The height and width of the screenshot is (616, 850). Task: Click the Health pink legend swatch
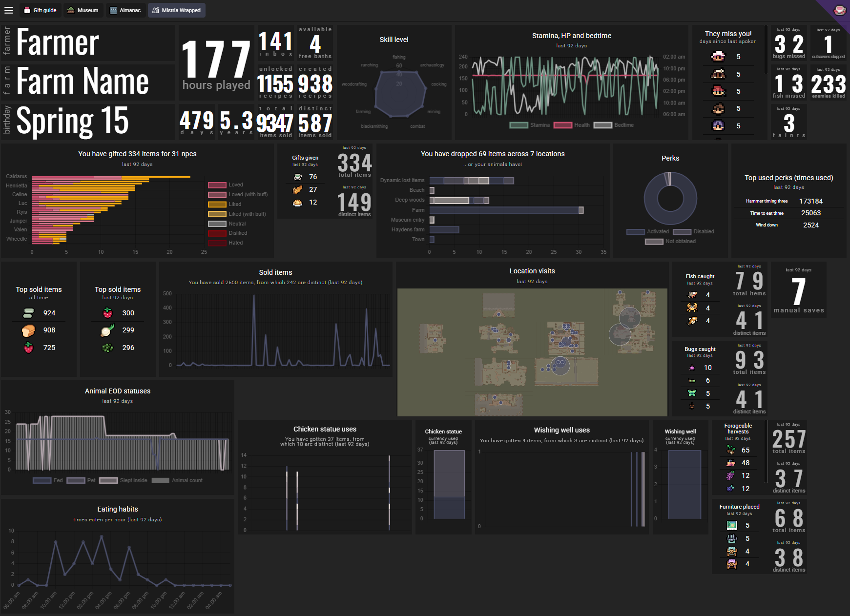click(x=562, y=125)
